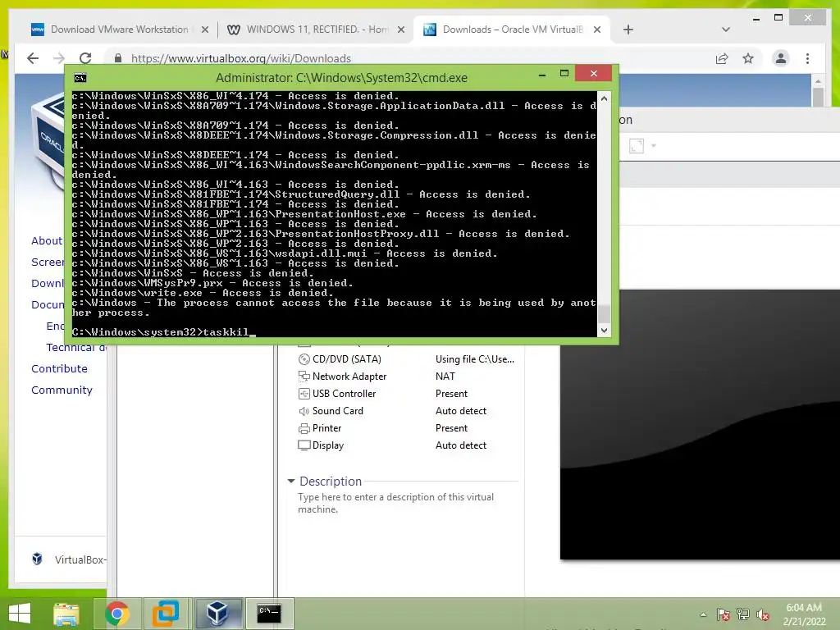The width and height of the screenshot is (840, 630).
Task: Open Action Center flag icon
Action: tap(724, 614)
